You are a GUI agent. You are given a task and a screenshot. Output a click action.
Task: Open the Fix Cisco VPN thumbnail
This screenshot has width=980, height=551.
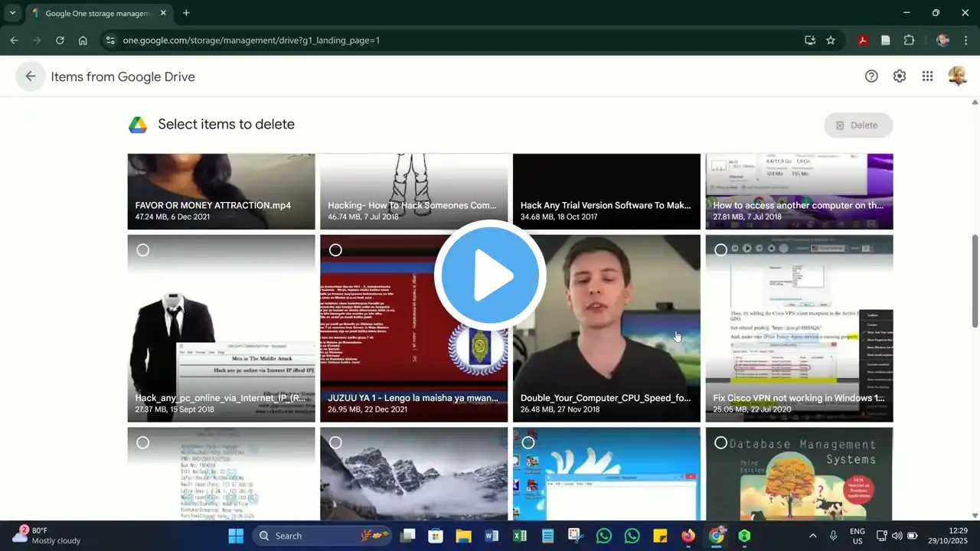click(799, 328)
